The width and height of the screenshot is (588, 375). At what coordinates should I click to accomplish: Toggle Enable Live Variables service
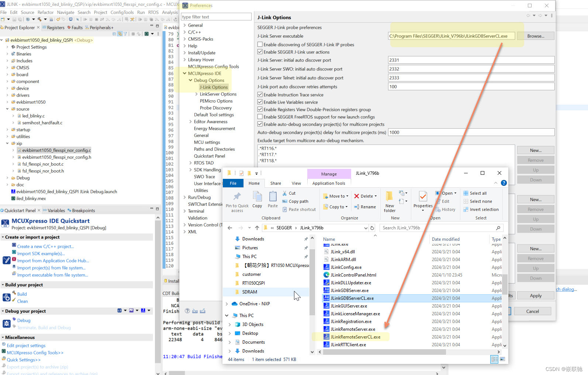(260, 102)
